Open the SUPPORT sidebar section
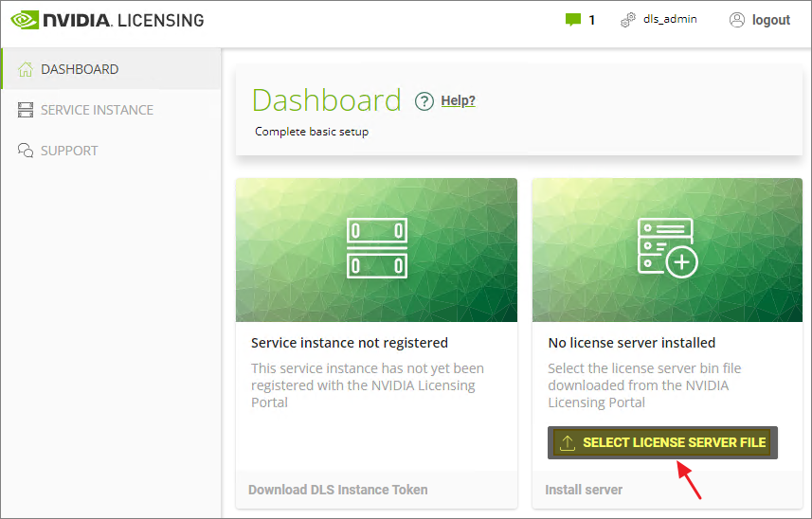 tap(69, 151)
